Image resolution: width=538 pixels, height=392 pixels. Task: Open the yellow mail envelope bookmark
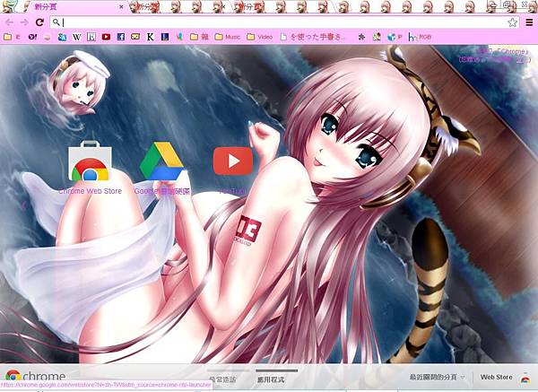pyautogui.click(x=135, y=37)
